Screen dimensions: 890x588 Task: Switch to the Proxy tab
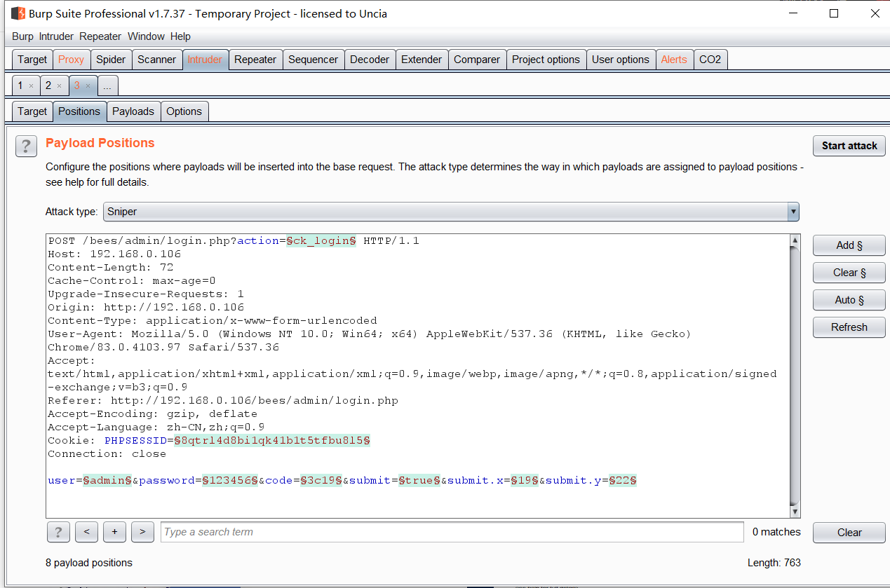71,60
